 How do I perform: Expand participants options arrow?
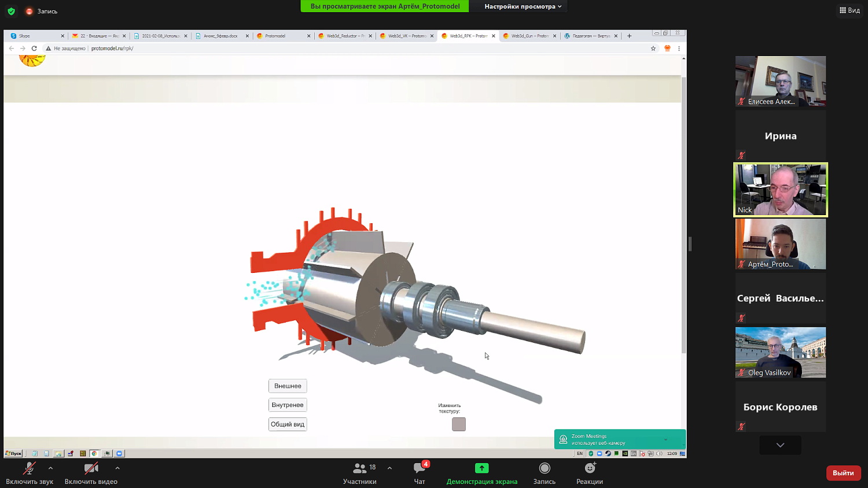tap(389, 468)
